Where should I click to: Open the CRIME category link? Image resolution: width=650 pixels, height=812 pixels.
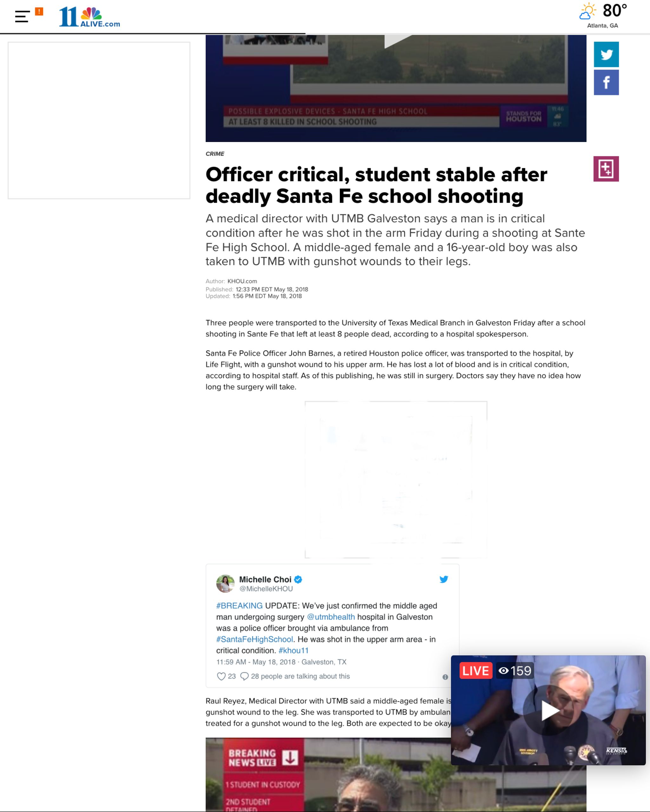(x=215, y=154)
